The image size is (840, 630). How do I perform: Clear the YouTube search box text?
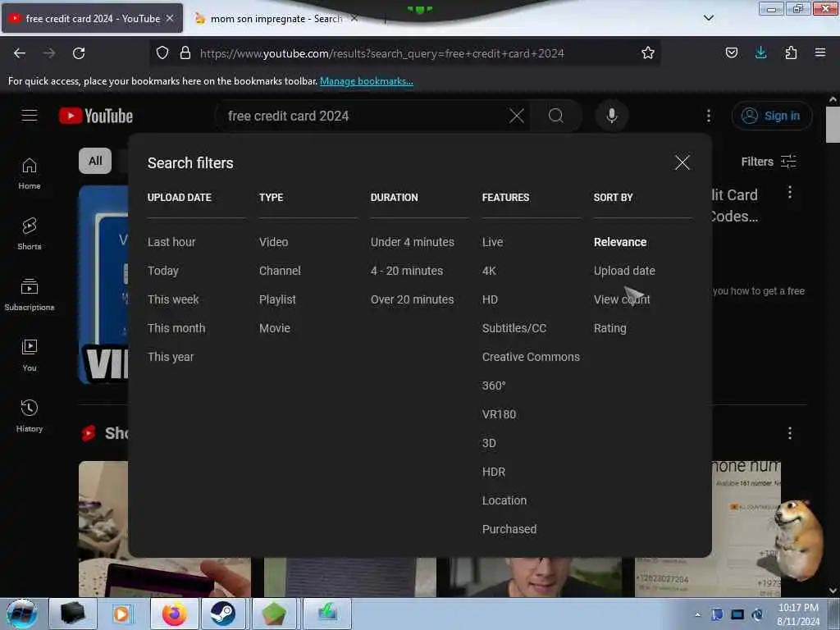(517, 116)
